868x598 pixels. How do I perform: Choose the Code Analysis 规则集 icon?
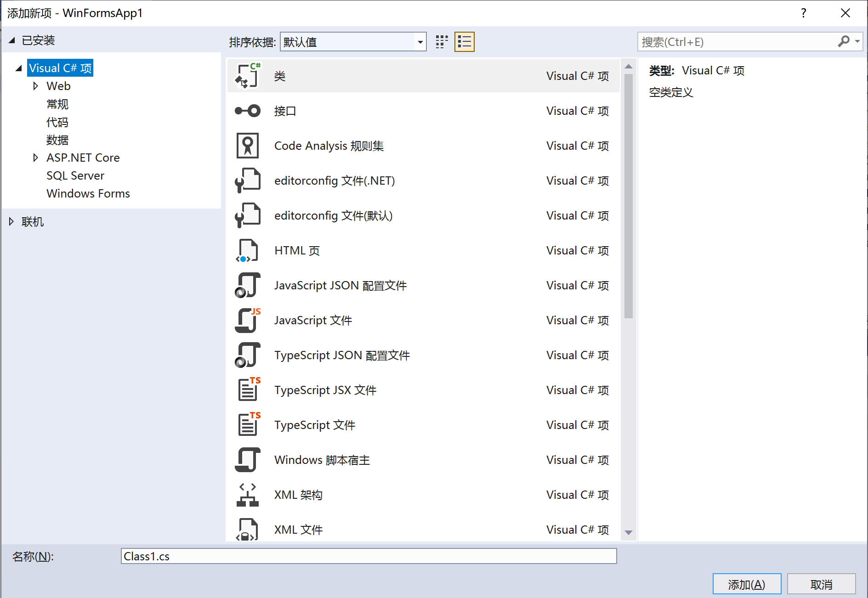click(248, 146)
